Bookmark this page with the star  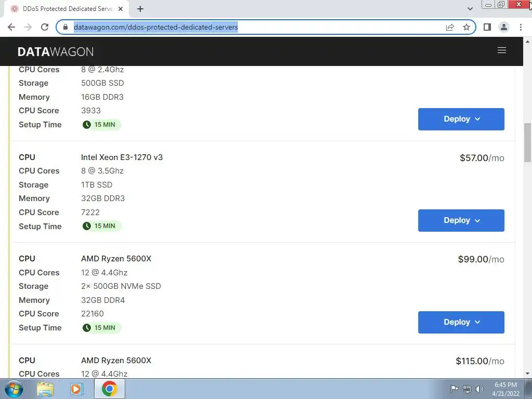467,27
